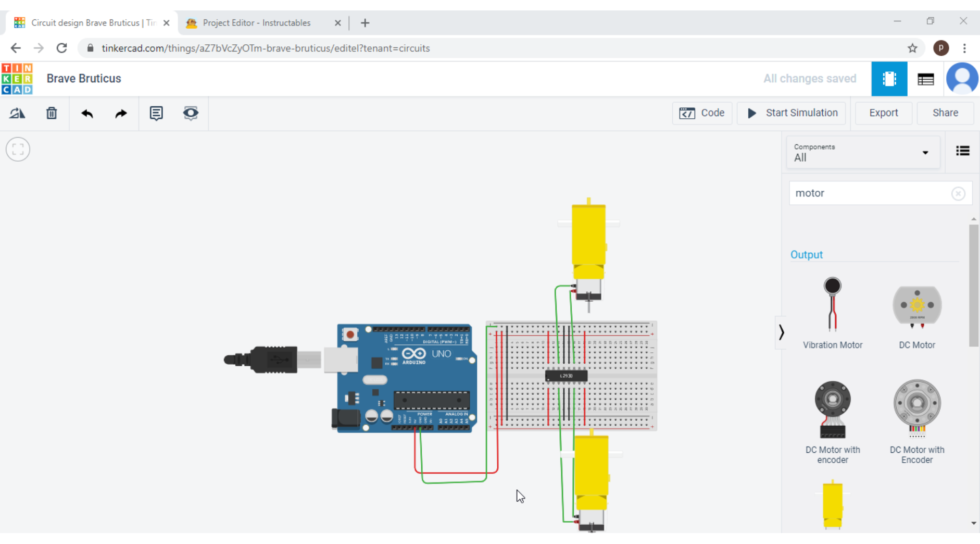Open the Code editor panel
Screen dimensions: 980x544
click(x=702, y=113)
